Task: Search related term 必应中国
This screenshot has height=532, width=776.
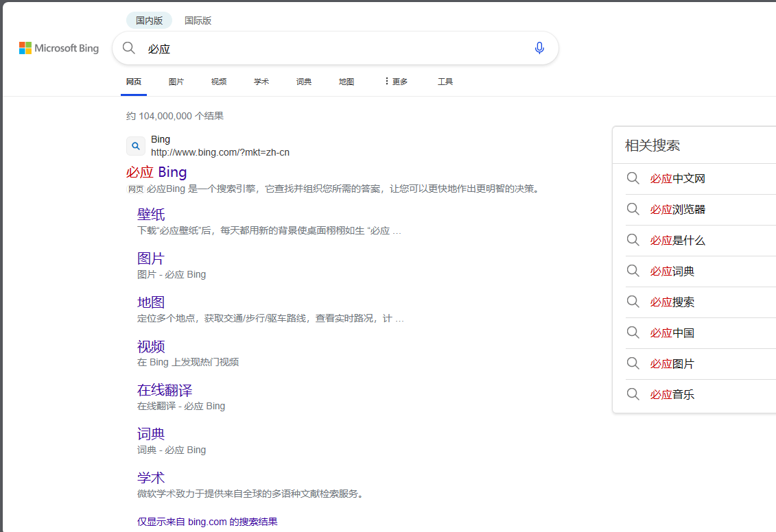Action: point(672,332)
